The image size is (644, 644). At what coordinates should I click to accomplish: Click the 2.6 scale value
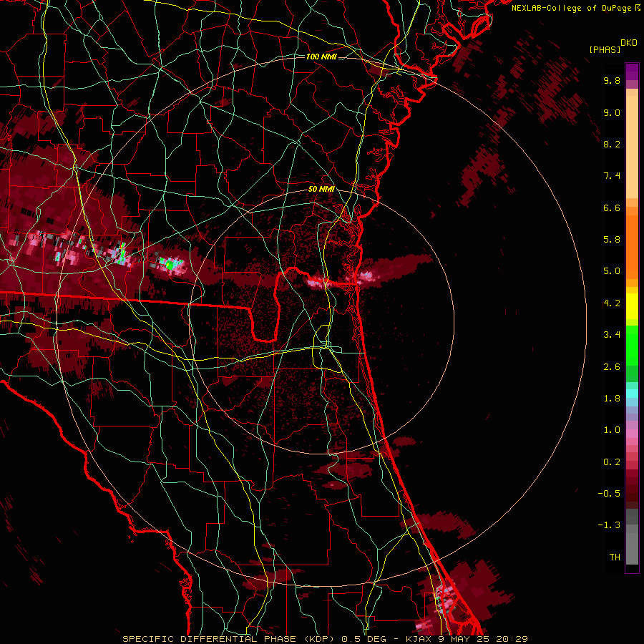click(x=612, y=367)
